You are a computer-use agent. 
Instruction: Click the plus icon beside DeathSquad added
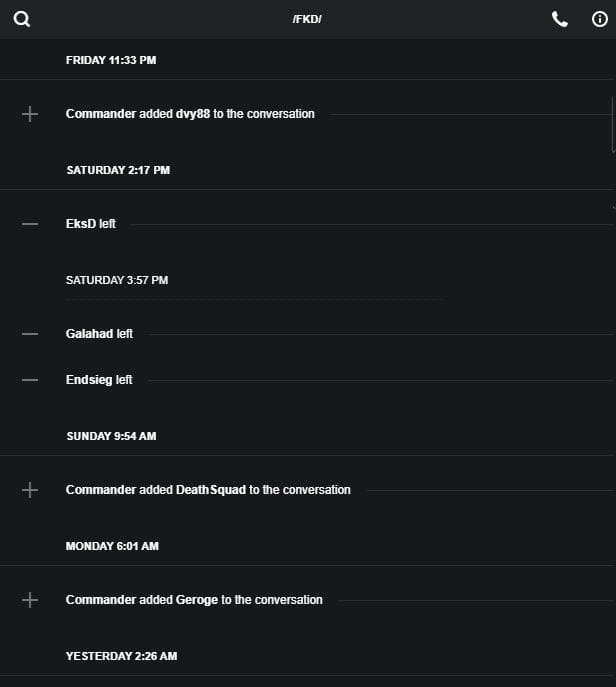(x=30, y=490)
